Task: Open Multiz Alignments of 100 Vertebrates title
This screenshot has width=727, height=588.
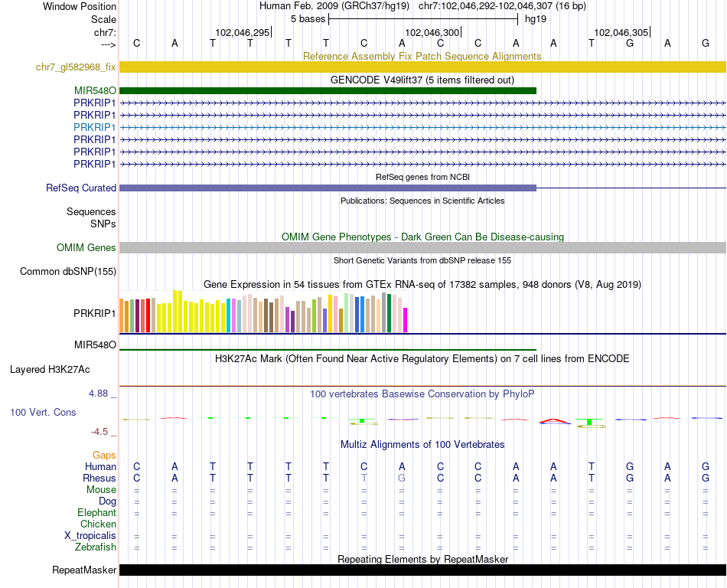Action: tap(422, 445)
